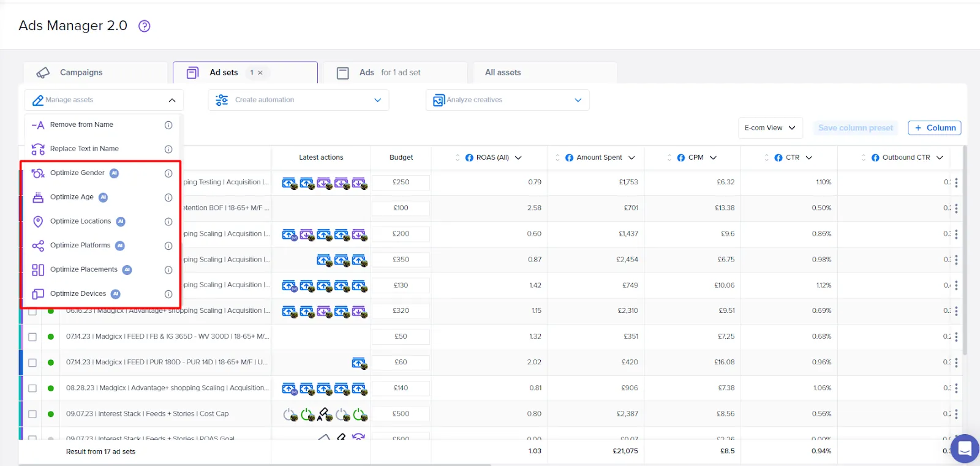
Task: Edit the £140 budget field
Action: click(x=401, y=388)
